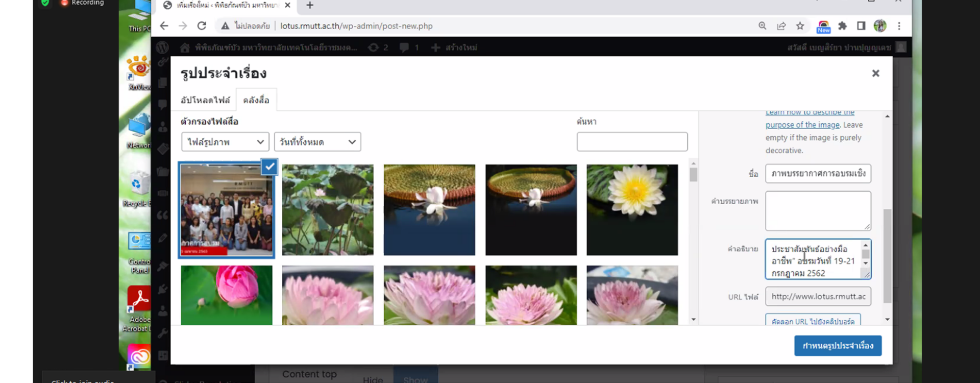Open XnView desktop shortcut
This screenshot has height=383, width=980.
[139, 73]
